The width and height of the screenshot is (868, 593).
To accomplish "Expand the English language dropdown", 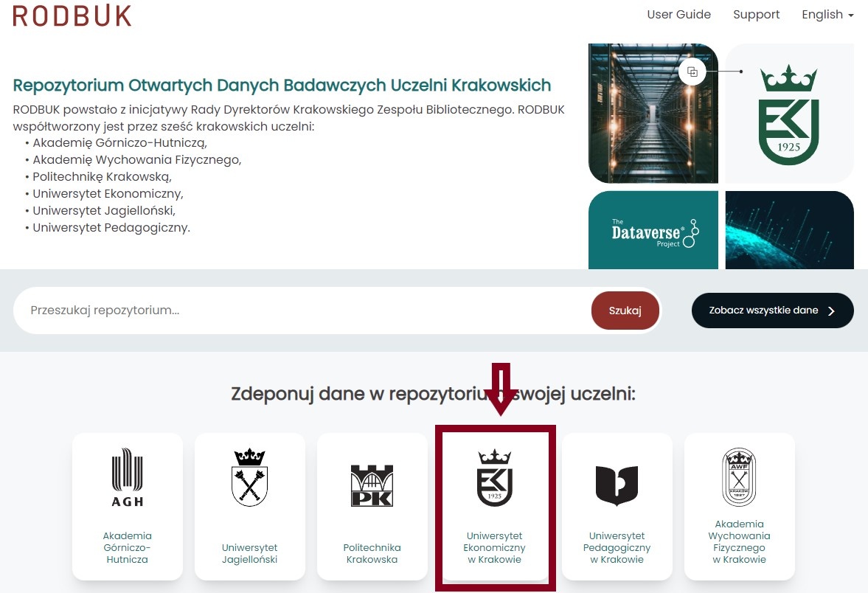I will (x=827, y=15).
